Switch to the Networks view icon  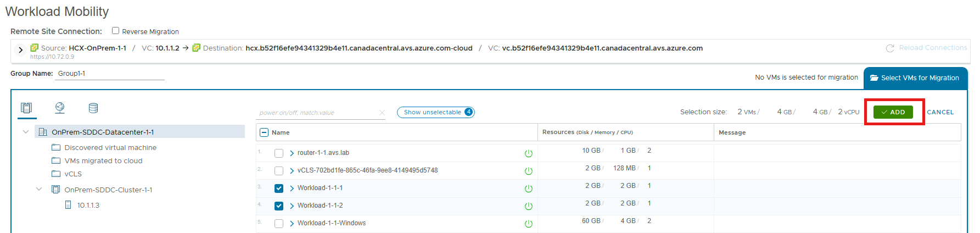click(60, 108)
